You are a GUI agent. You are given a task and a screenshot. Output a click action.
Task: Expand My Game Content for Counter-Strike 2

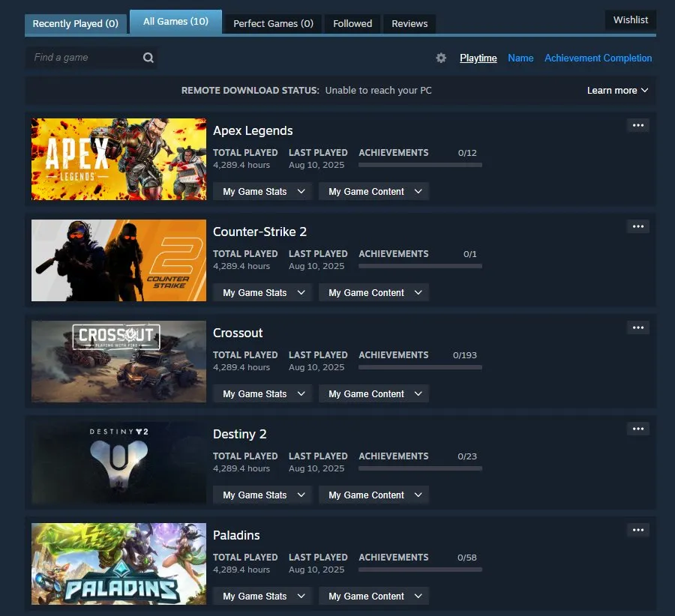tap(373, 292)
